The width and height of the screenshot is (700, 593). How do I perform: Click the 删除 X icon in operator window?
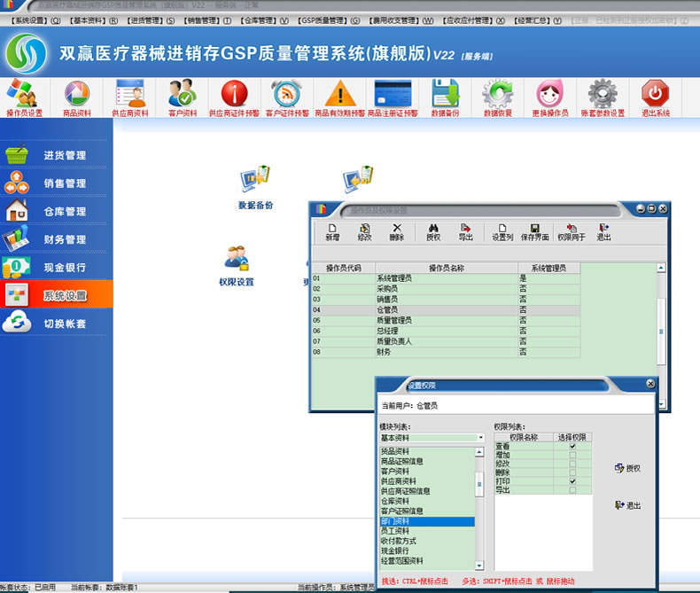tap(396, 231)
